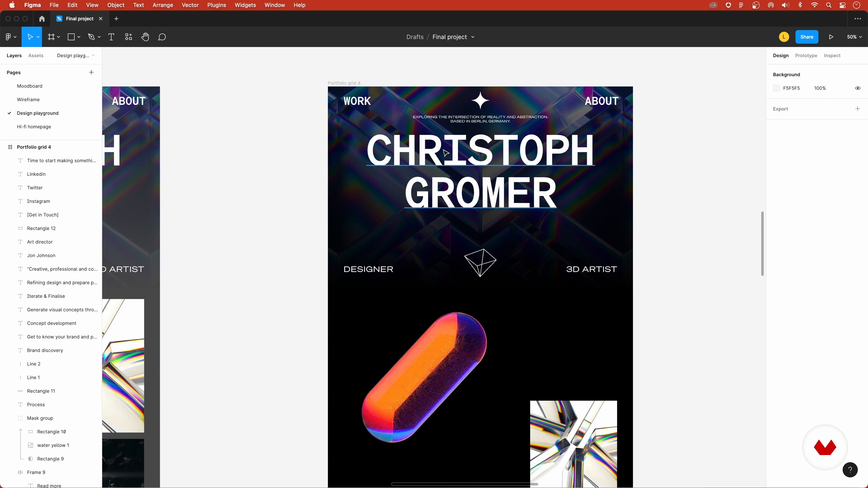Viewport: 868px width, 488px height.
Task: Open Drafts breadcrumb link
Action: (415, 37)
